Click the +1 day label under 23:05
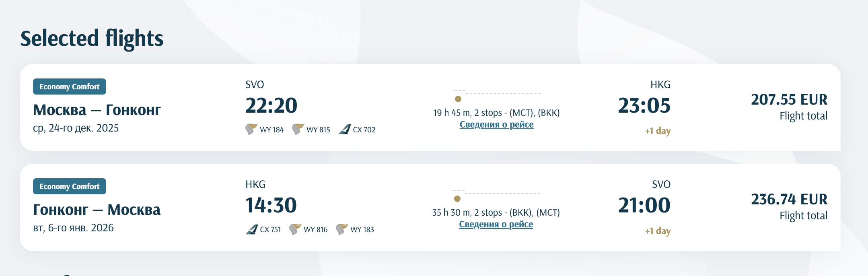 coord(658,131)
